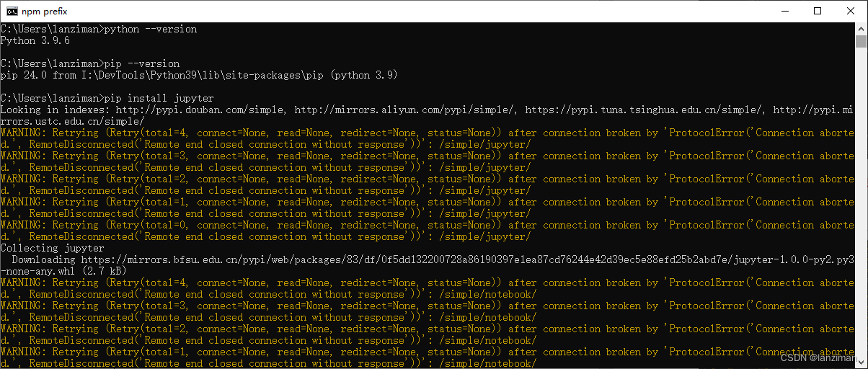Click the vertical scrollbar thumb

pyautogui.click(x=861, y=41)
